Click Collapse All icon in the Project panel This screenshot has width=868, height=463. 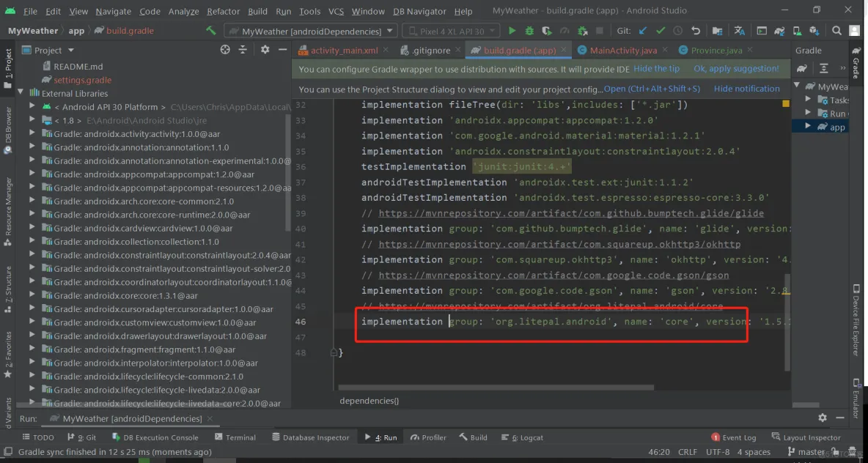[x=243, y=50]
